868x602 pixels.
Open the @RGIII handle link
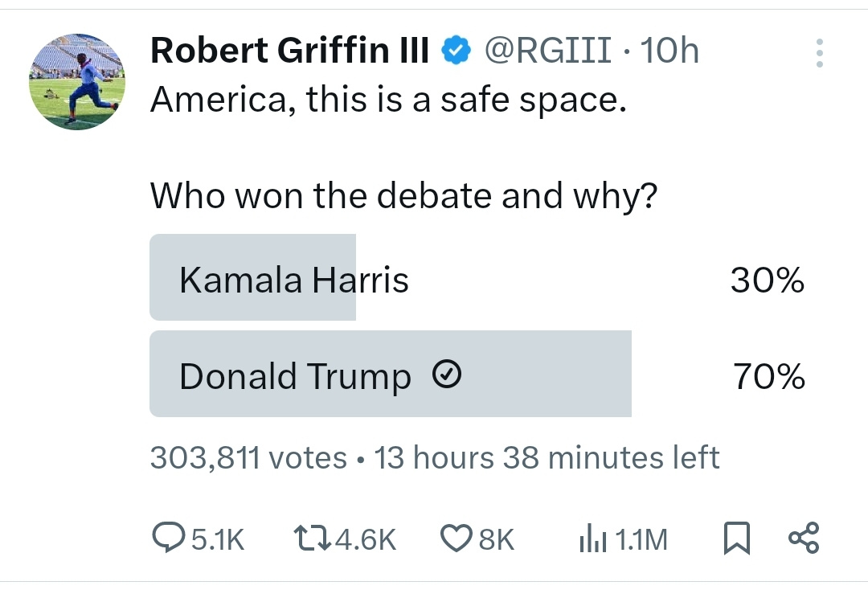pos(548,51)
